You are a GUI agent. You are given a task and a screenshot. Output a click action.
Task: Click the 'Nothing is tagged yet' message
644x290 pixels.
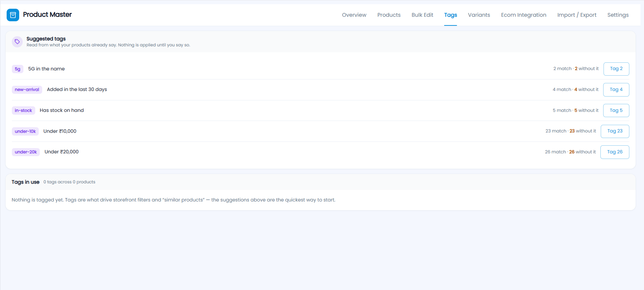(173, 200)
